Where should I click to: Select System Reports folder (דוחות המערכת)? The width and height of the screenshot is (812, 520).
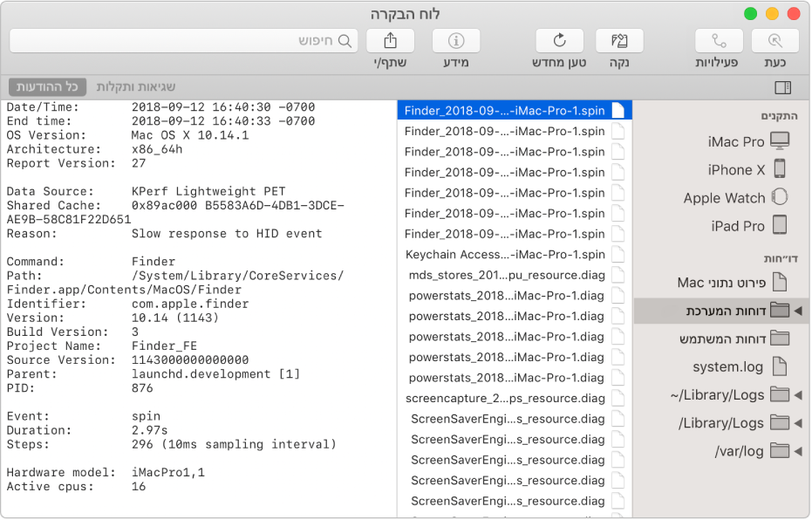(x=722, y=311)
